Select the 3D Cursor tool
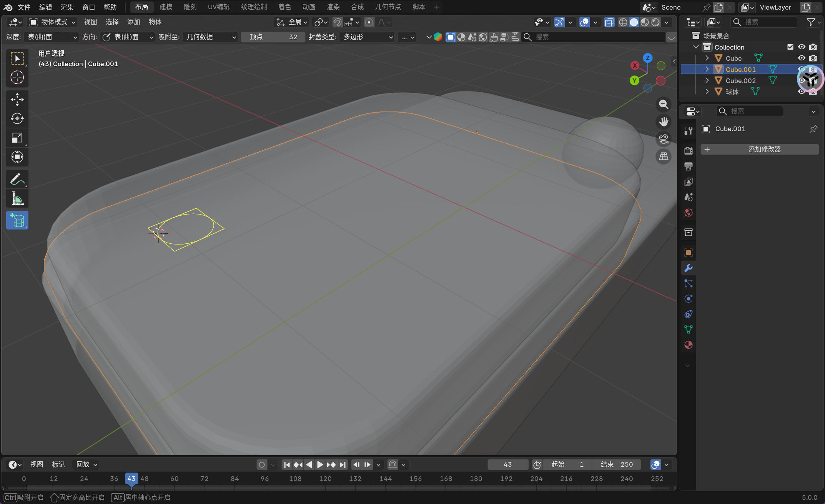825x504 pixels. click(17, 78)
